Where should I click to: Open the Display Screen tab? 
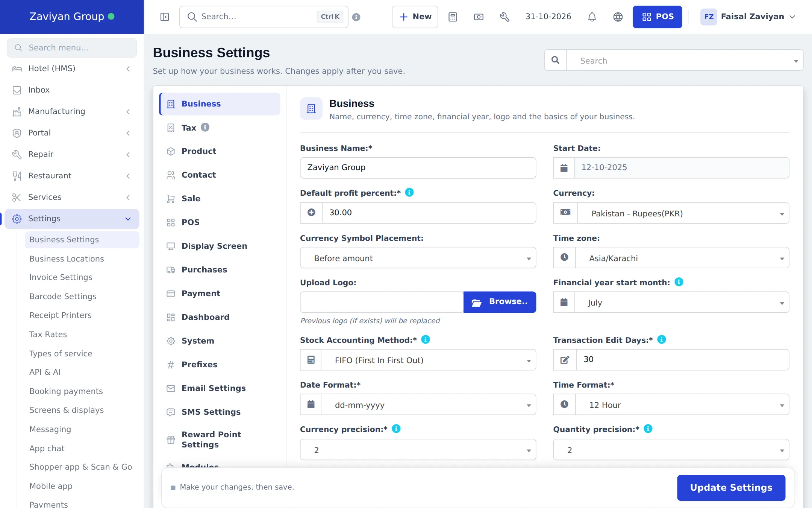point(220,246)
